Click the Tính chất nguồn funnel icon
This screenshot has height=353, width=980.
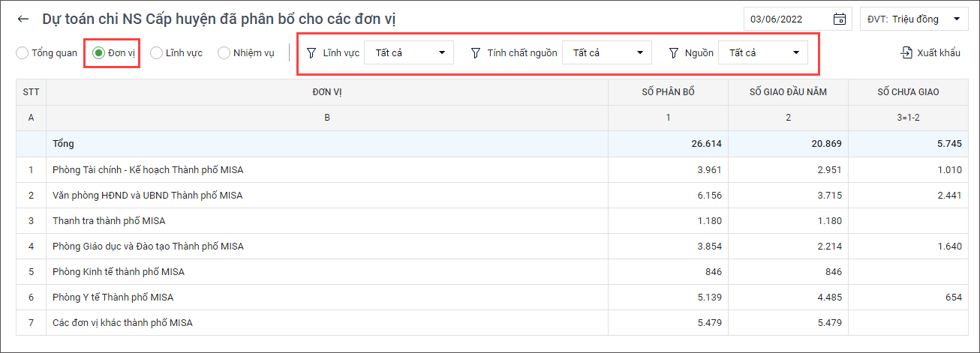pos(475,52)
